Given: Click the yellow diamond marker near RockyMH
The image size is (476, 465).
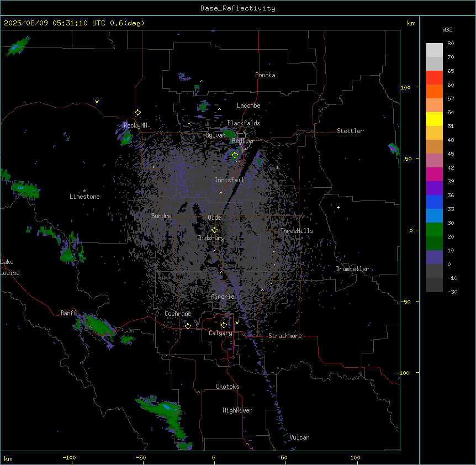Looking at the screenshot, I should coord(137,113).
